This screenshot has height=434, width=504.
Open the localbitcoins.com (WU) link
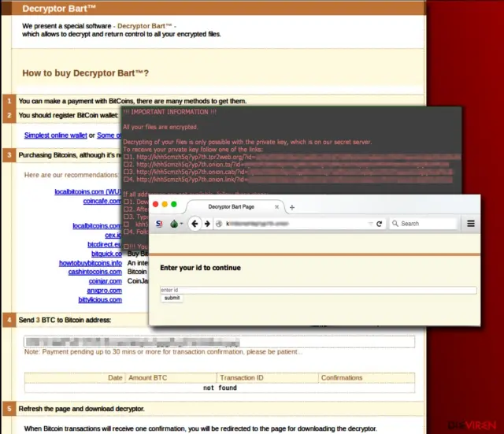tap(87, 191)
